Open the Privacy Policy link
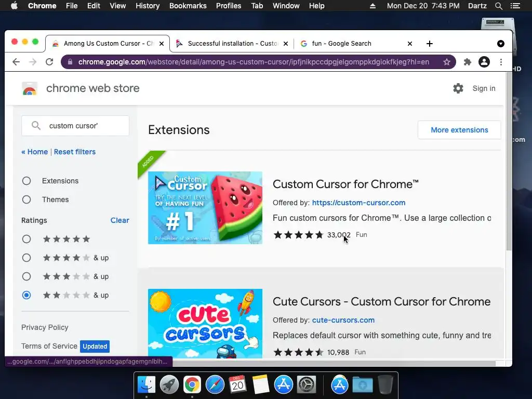The image size is (532, 399). 45,327
